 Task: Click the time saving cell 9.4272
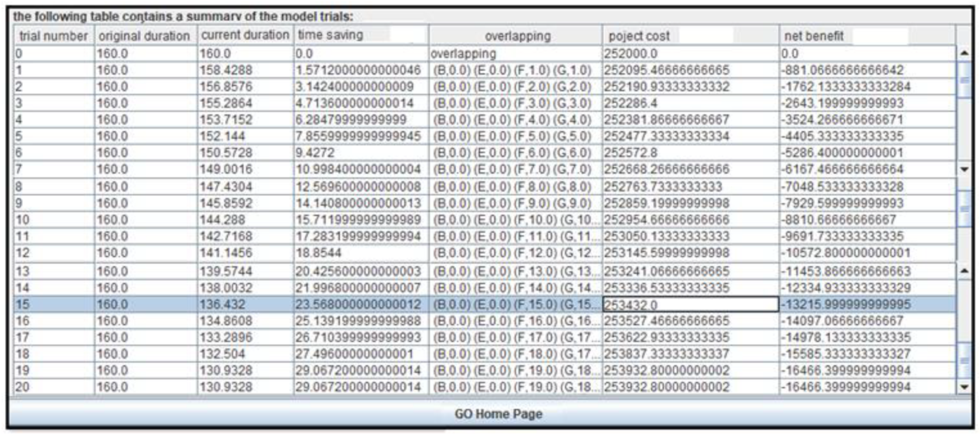click(361, 152)
